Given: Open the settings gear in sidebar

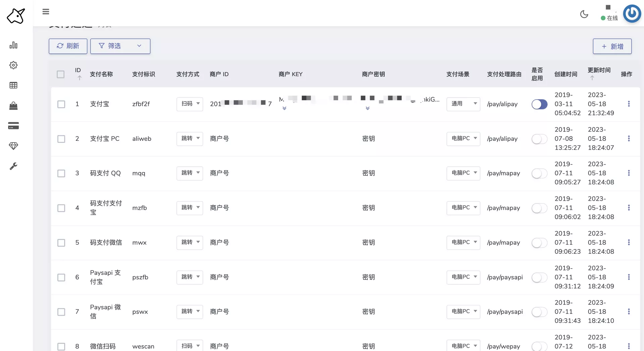Looking at the screenshot, I should (13, 65).
